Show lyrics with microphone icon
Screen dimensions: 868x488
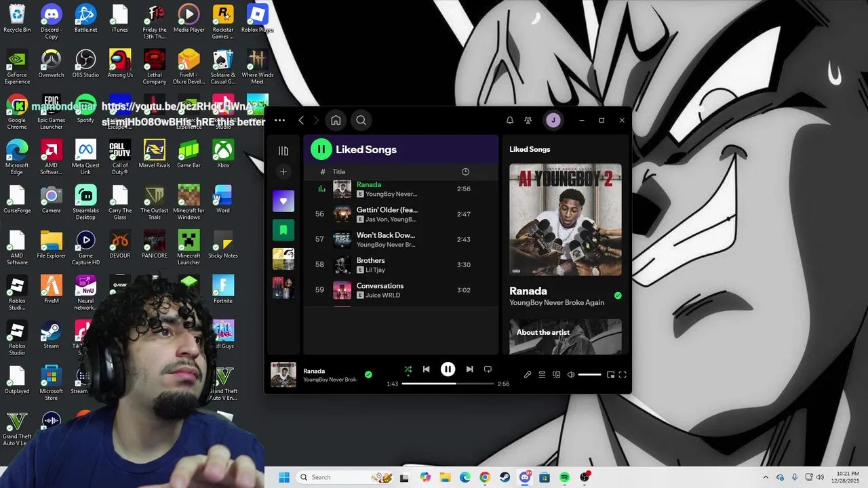(528, 375)
